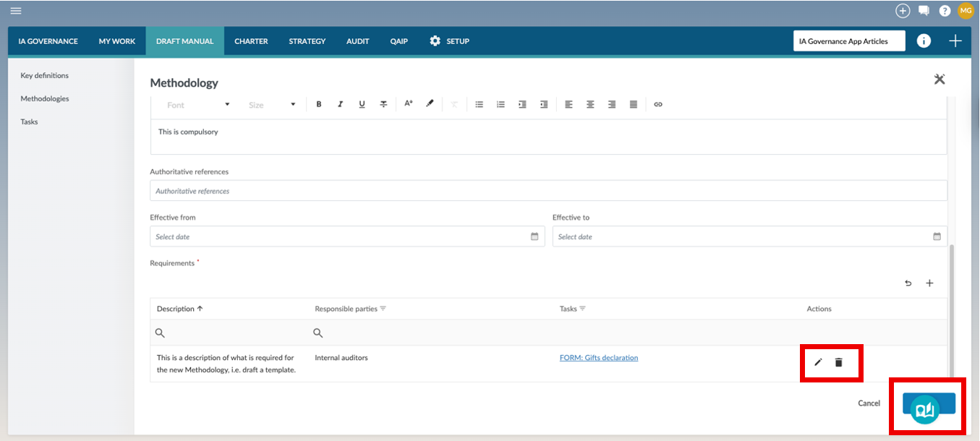This screenshot has width=980, height=441.
Task: Open the IA GOVERNANCE tab
Action: coord(48,41)
